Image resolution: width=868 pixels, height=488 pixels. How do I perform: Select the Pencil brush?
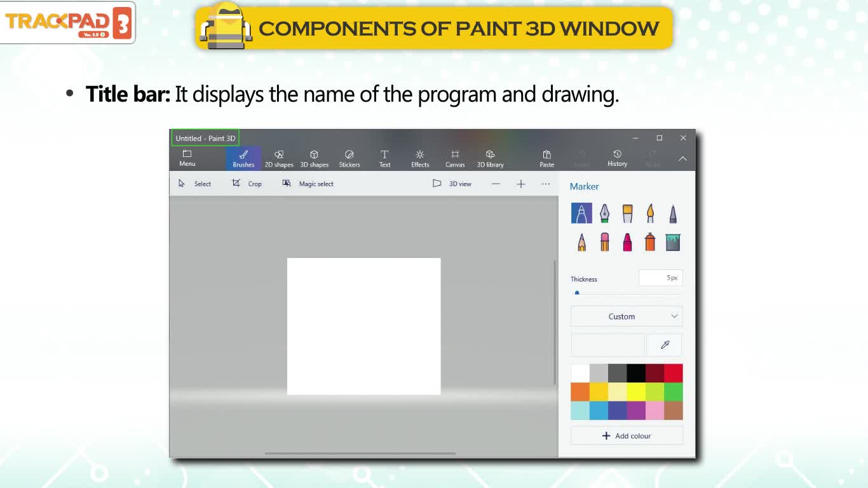click(581, 241)
